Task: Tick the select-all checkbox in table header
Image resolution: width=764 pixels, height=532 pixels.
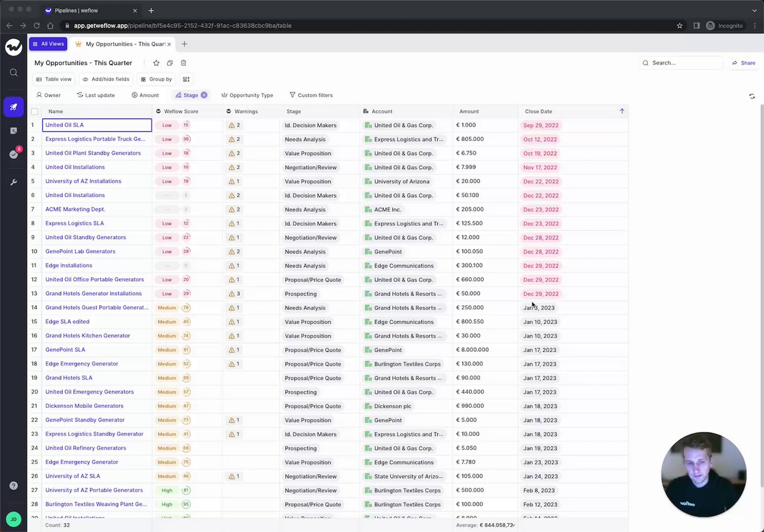Action: pyautogui.click(x=35, y=112)
